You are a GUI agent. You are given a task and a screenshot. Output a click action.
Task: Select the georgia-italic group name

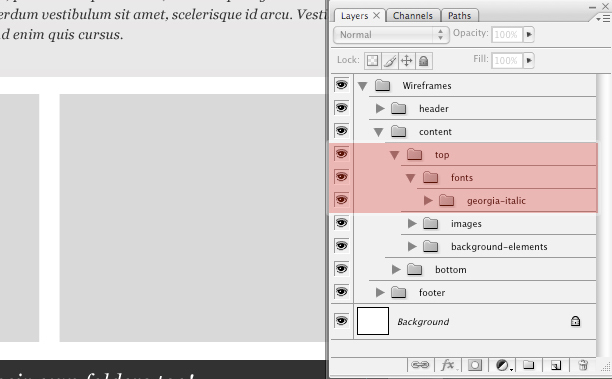496,201
